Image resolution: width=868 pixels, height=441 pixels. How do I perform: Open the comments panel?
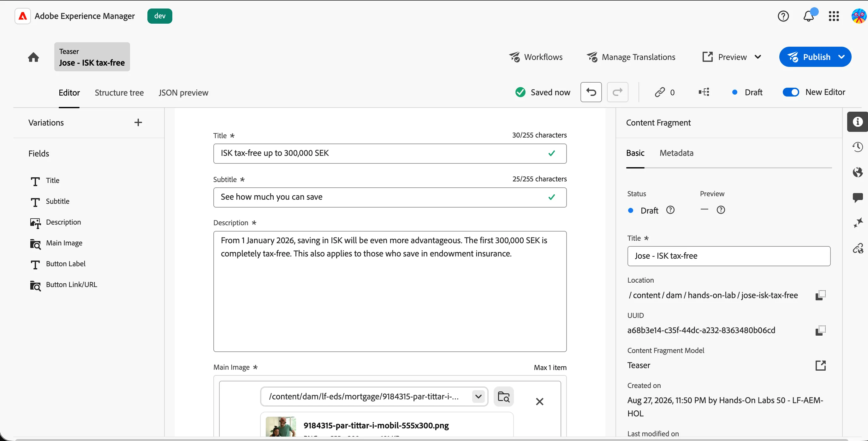pos(858,197)
